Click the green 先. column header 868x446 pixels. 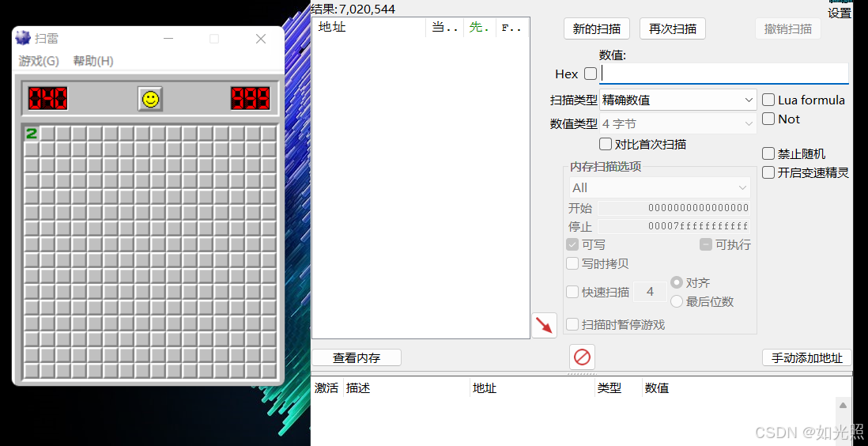(479, 27)
